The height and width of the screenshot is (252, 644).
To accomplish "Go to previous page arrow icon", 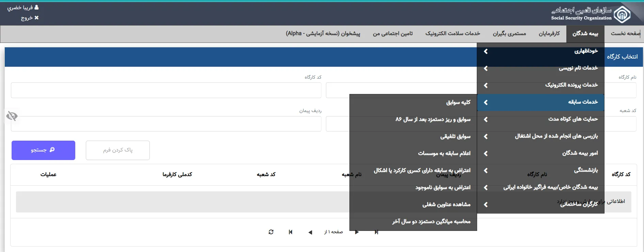I will pyautogui.click(x=310, y=232).
